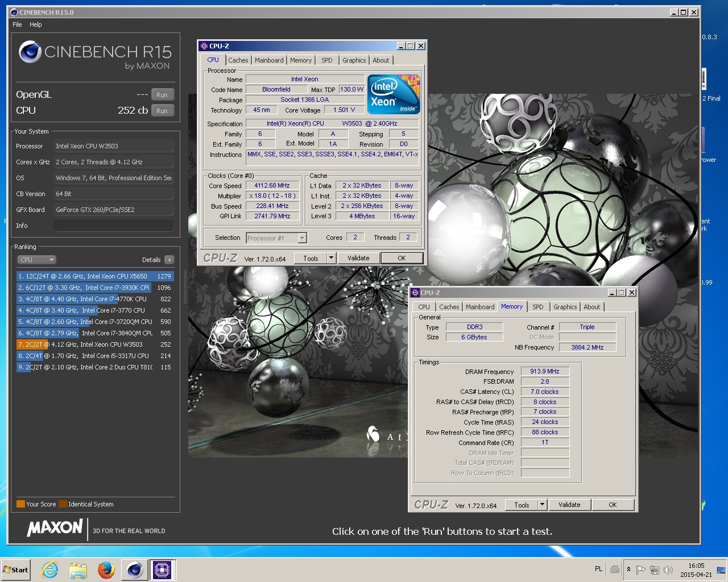Switch to Memory tab in top CPU-Z
Screen dimensions: 728x582
pyautogui.click(x=301, y=60)
